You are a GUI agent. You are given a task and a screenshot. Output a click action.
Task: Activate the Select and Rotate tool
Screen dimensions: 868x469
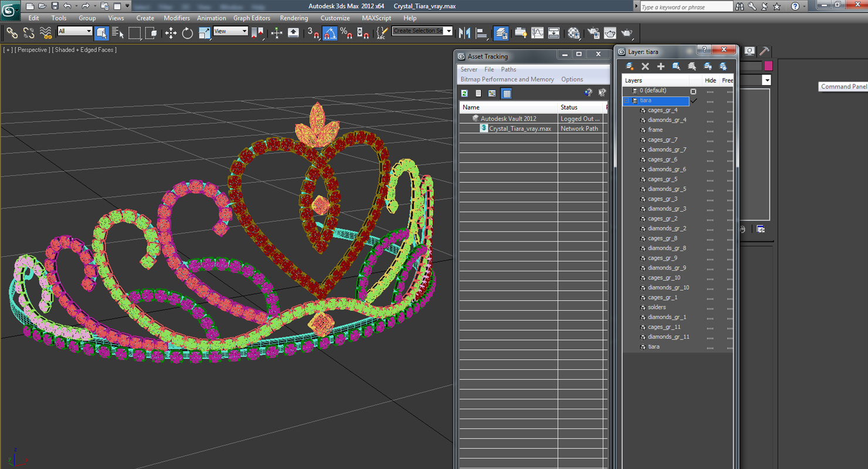coord(187,33)
